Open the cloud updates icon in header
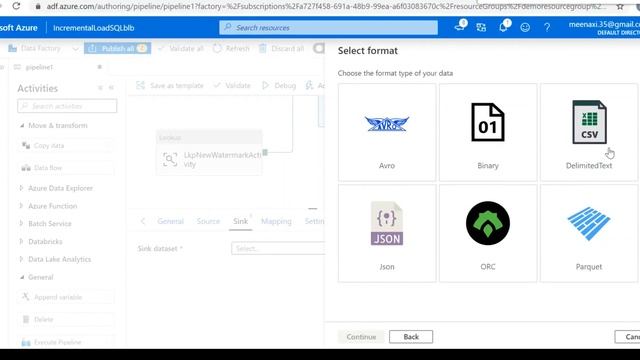 460,27
